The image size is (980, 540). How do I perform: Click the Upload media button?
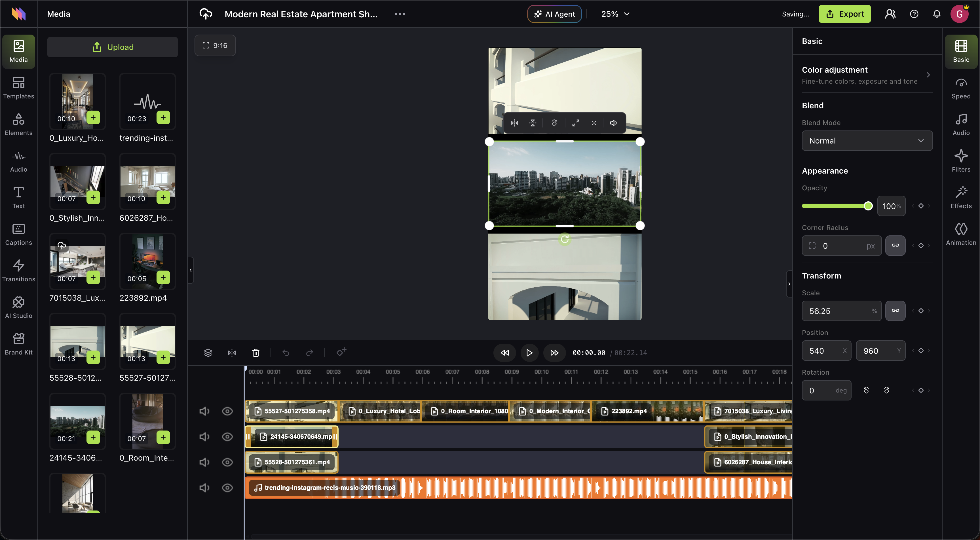(x=112, y=47)
